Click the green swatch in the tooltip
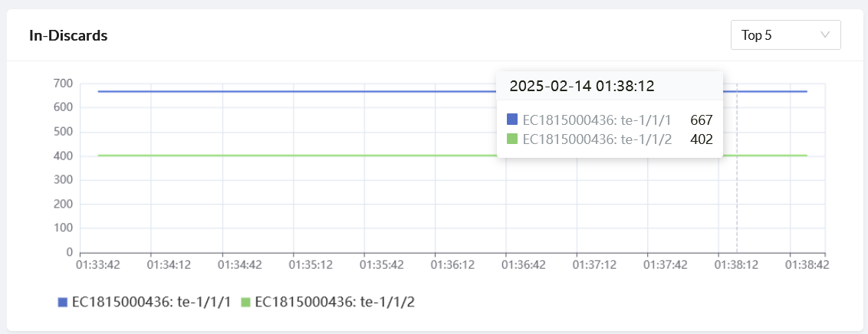Screen dimensions: 868x334 tap(513, 139)
